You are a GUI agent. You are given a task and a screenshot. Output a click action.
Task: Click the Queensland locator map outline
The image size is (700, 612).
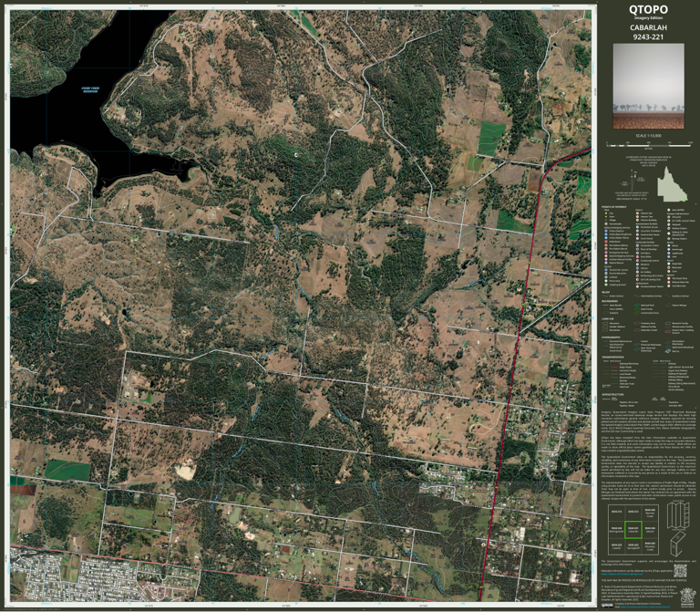tap(673, 184)
